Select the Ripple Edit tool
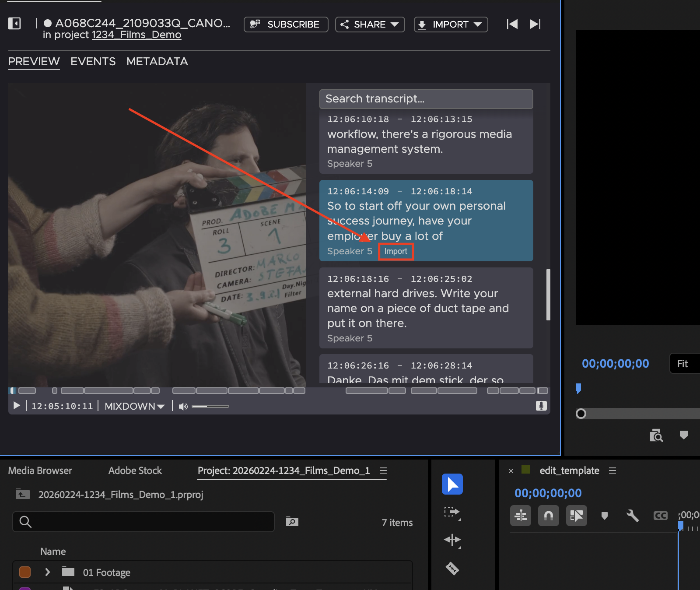Viewport: 700px width, 590px height. [x=452, y=540]
